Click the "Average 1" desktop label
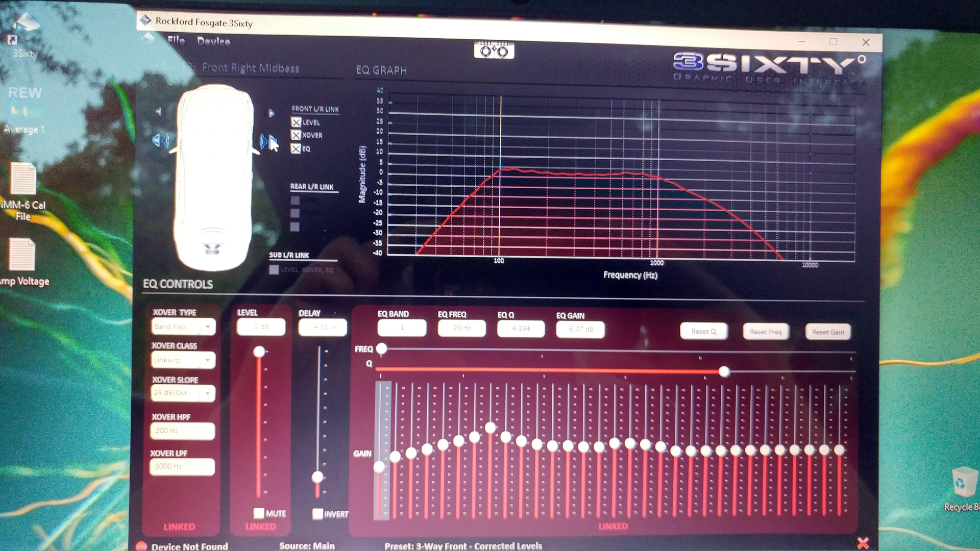 tap(24, 130)
